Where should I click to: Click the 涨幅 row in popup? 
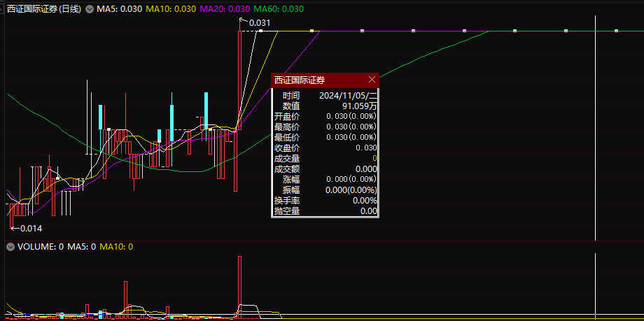click(325, 179)
